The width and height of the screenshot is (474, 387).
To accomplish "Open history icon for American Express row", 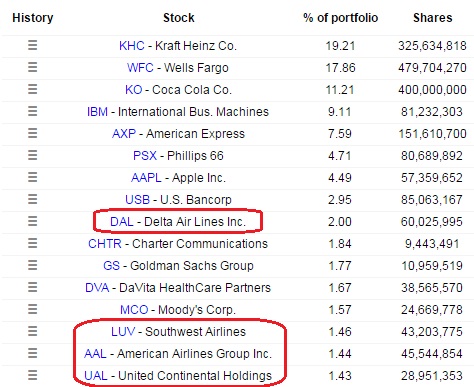I will pyautogui.click(x=32, y=133).
